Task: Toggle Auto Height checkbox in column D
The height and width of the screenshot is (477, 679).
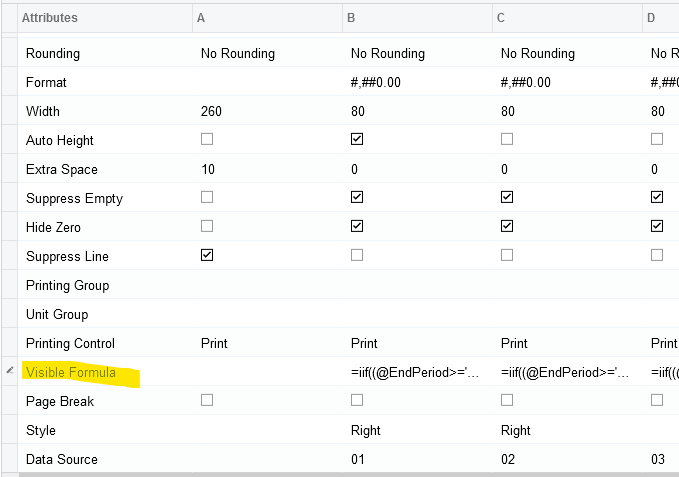Action: (x=657, y=139)
